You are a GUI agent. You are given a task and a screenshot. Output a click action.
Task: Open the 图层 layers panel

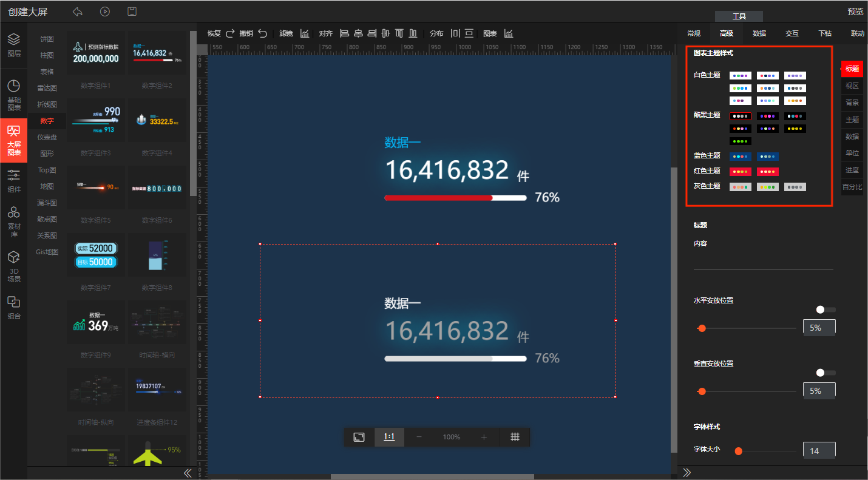tap(13, 45)
